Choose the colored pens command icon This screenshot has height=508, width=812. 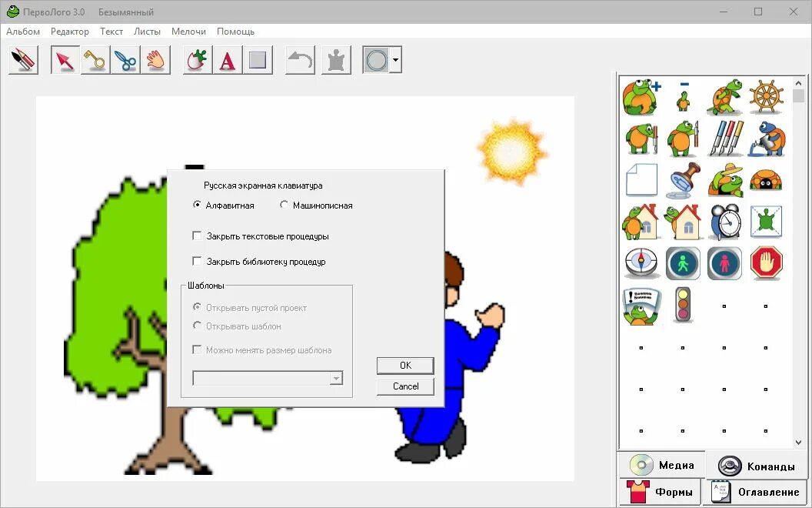tap(724, 139)
